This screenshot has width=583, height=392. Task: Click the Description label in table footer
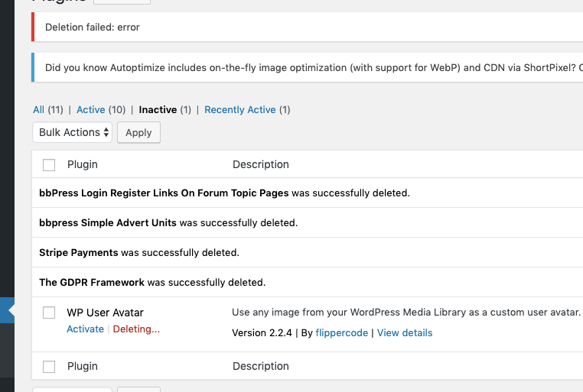261,367
